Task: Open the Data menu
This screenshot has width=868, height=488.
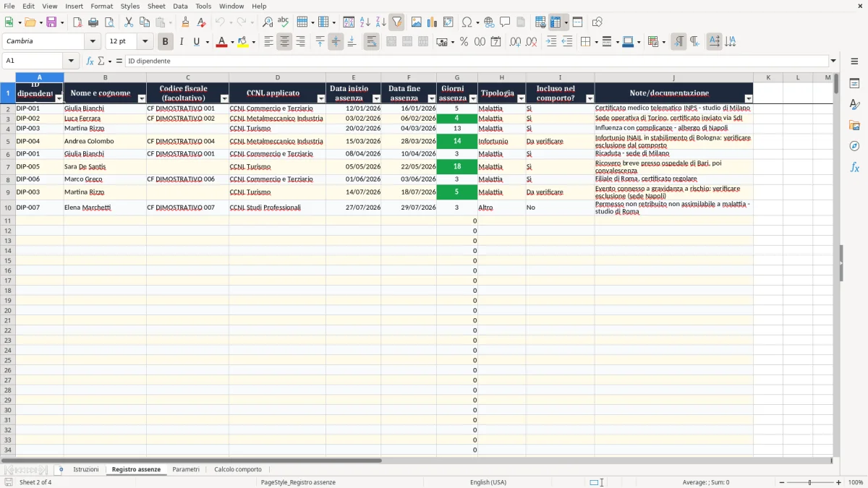Action: tap(180, 6)
